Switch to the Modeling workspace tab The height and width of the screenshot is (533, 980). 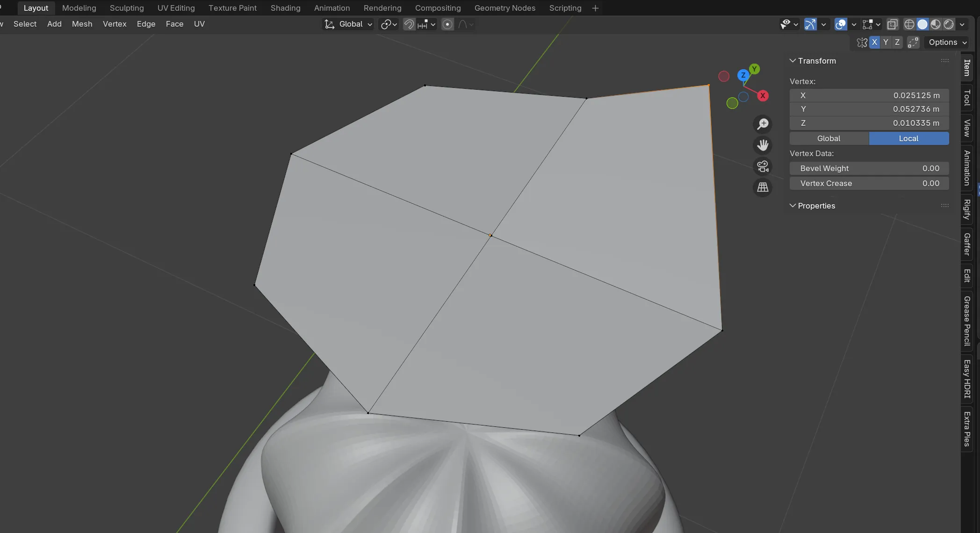[79, 8]
